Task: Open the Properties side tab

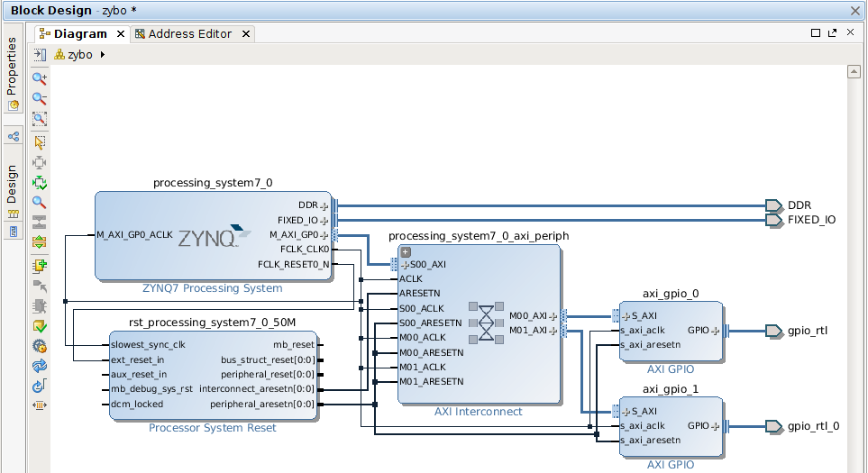Action: tap(13, 72)
